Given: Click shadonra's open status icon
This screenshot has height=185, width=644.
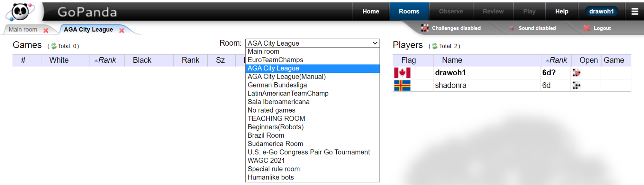Looking at the screenshot, I should pyautogui.click(x=576, y=85).
